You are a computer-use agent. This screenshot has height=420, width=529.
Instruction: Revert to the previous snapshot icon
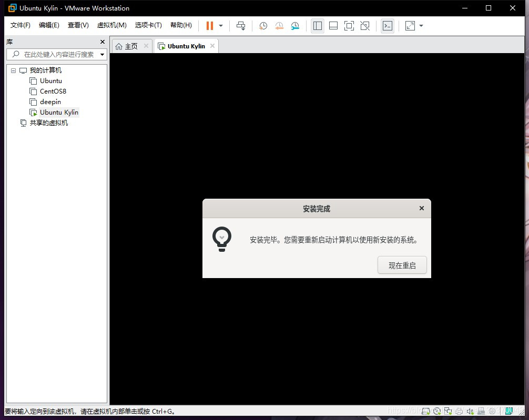click(x=279, y=26)
